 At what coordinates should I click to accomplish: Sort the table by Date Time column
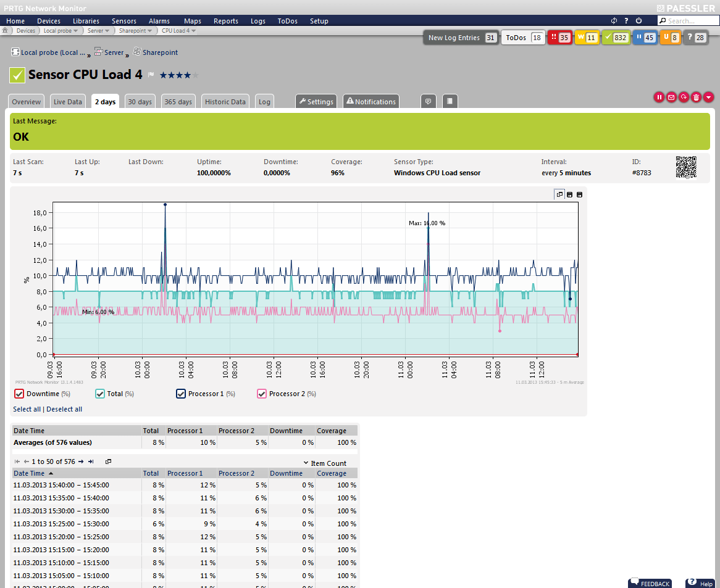click(x=29, y=473)
